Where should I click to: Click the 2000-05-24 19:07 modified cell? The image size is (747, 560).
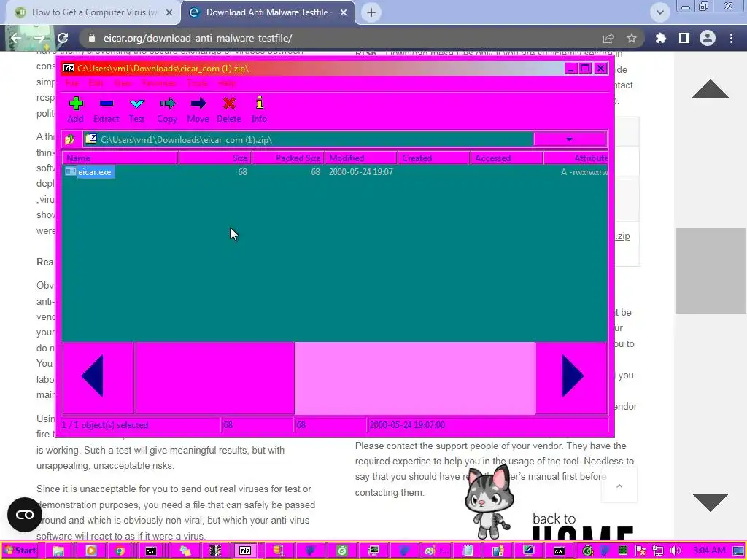coord(360,172)
